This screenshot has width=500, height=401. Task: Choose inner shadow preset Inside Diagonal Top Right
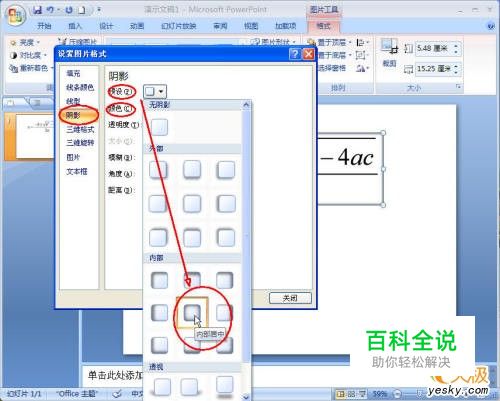point(225,280)
